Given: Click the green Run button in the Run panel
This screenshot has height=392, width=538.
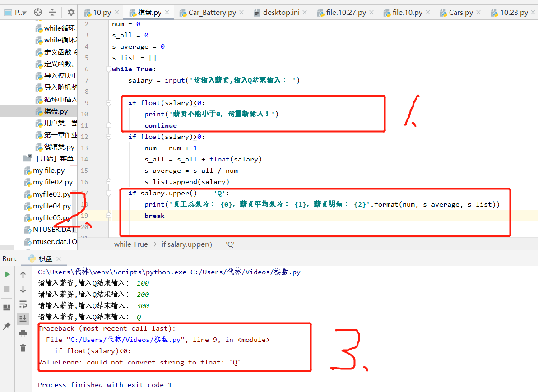Looking at the screenshot, I should [7, 274].
